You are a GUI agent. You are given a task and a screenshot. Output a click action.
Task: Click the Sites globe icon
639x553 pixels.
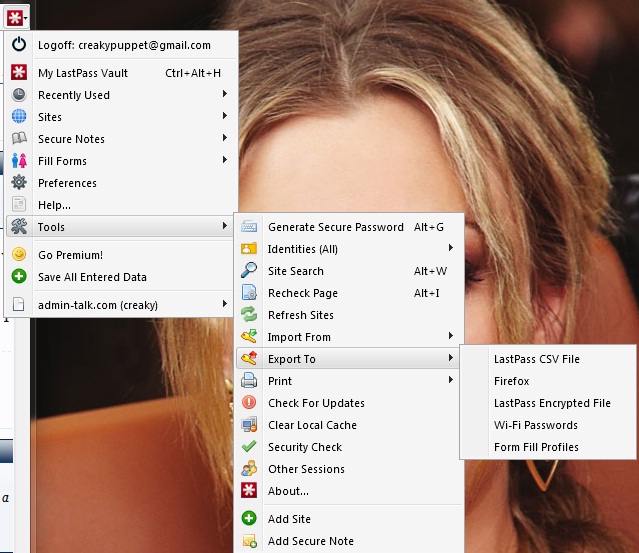(x=19, y=117)
